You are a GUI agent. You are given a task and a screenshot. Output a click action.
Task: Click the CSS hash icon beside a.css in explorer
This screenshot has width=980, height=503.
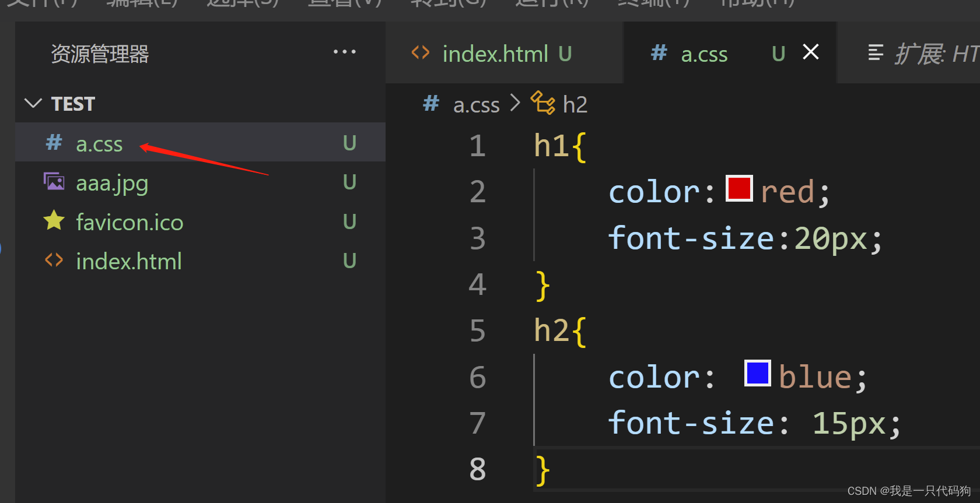tap(54, 142)
